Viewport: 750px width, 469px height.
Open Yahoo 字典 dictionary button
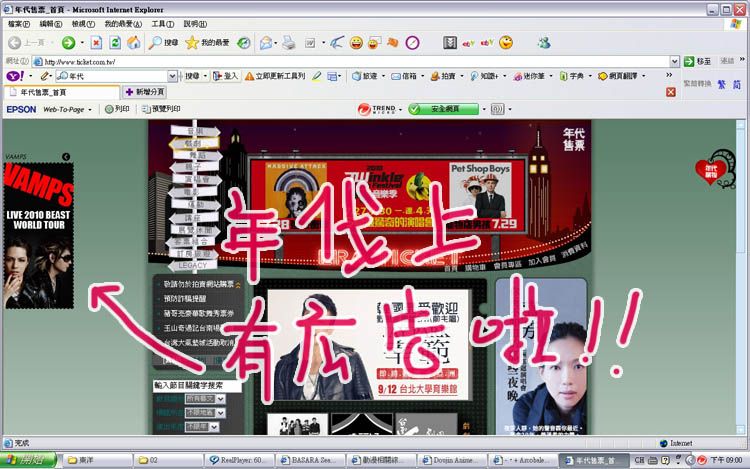pos(573,76)
